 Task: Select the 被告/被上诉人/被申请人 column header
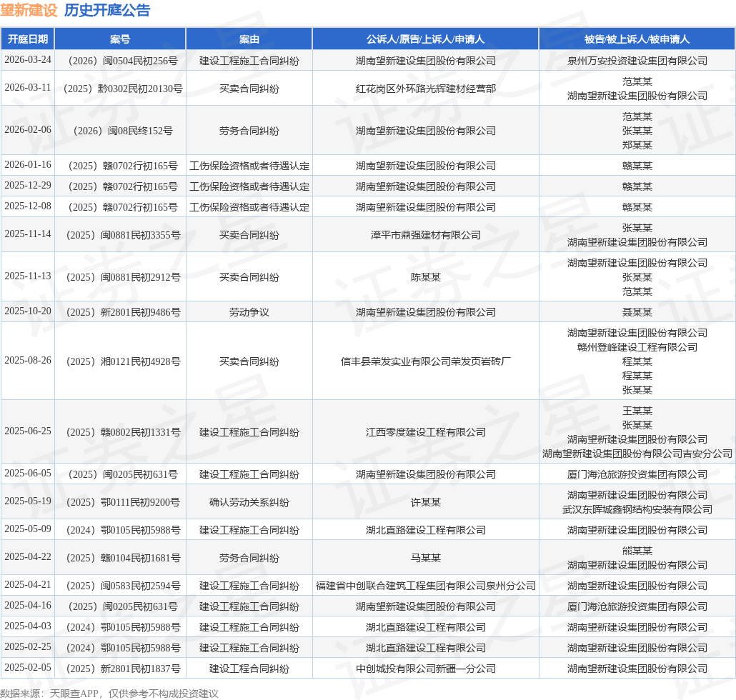point(637,39)
